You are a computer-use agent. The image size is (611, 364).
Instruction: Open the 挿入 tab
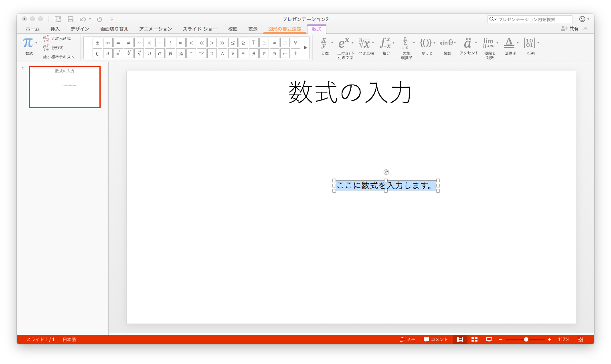click(55, 29)
